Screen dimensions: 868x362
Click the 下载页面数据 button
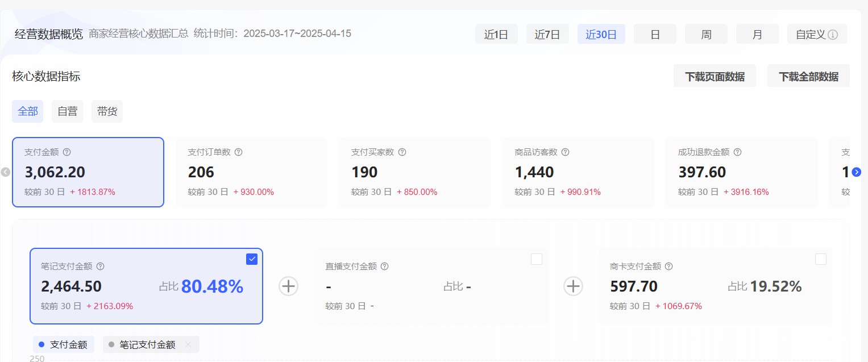coord(715,76)
